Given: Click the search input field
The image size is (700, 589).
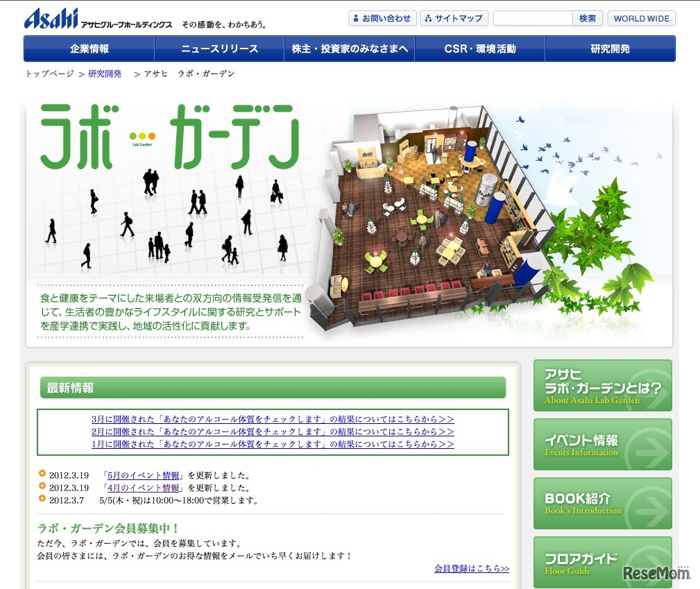Looking at the screenshot, I should click(533, 18).
